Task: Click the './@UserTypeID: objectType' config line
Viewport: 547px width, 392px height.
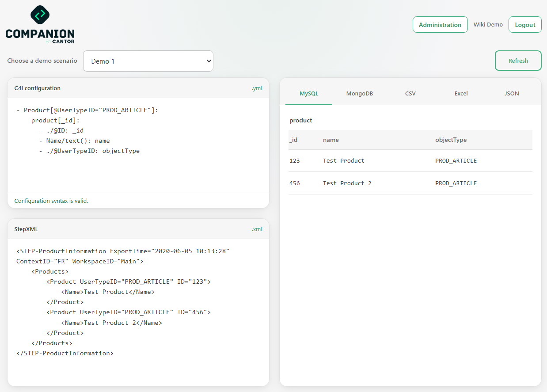Action: (89, 151)
